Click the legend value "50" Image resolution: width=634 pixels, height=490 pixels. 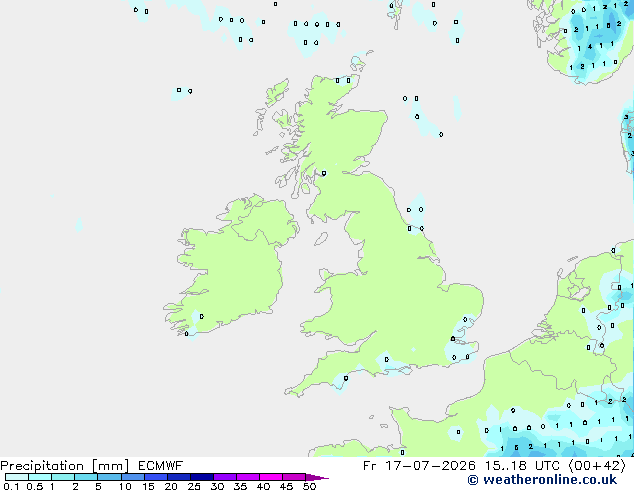310,486
